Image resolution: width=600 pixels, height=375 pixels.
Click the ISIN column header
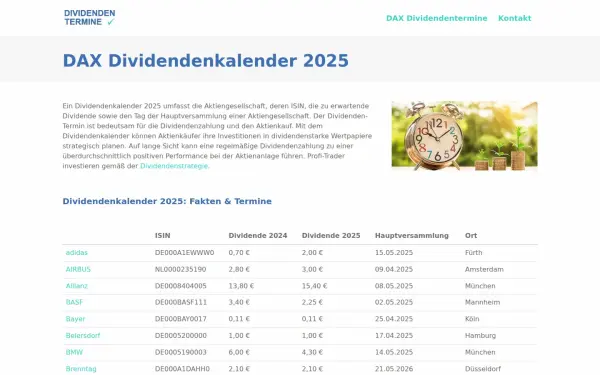click(163, 236)
